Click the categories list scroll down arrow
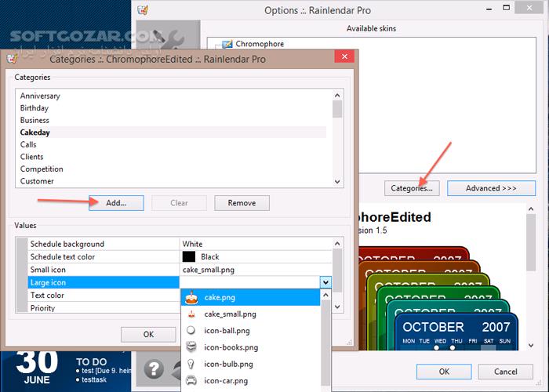The width and height of the screenshot is (549, 392). (x=337, y=182)
